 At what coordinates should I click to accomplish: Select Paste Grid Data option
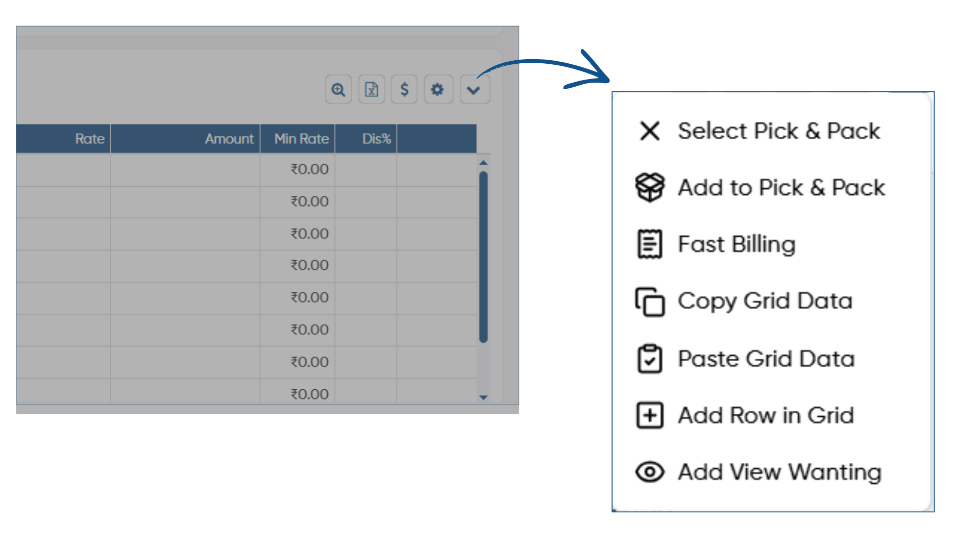766,359
